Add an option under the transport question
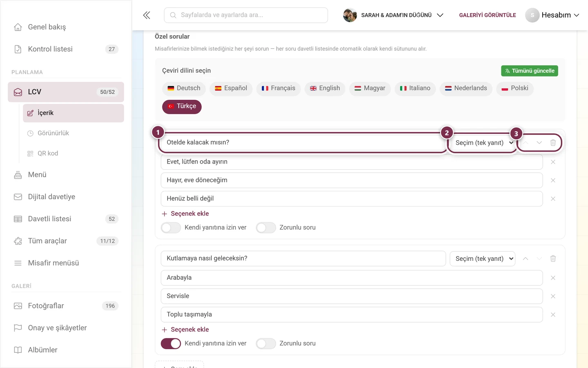 [x=185, y=330]
